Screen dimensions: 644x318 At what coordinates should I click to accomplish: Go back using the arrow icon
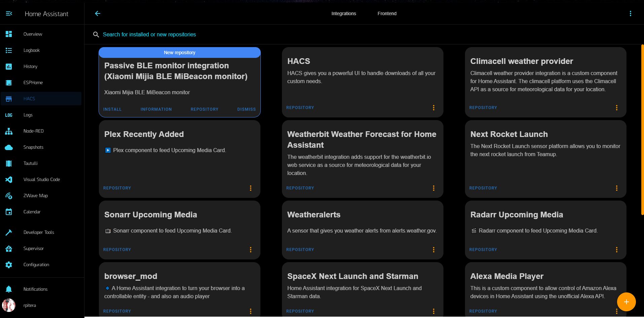pyautogui.click(x=98, y=13)
